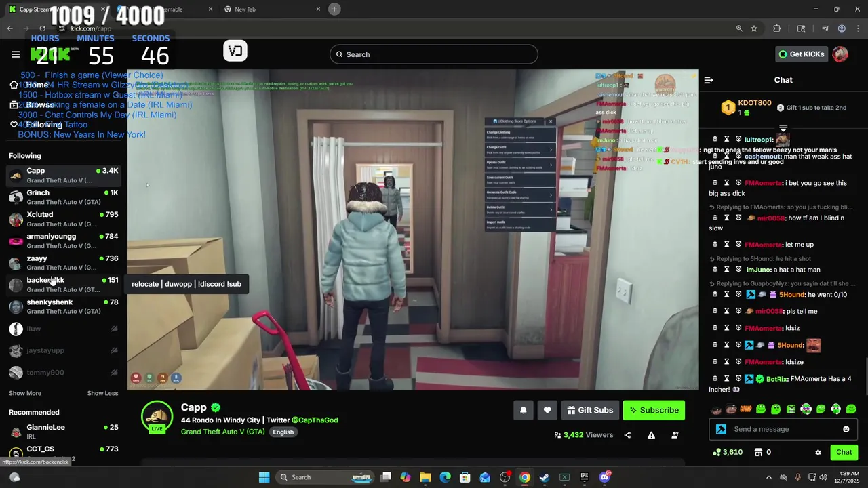This screenshot has height=488, width=868.
Task: Expand the gift leaderboard under KDOT800
Action: point(783,127)
